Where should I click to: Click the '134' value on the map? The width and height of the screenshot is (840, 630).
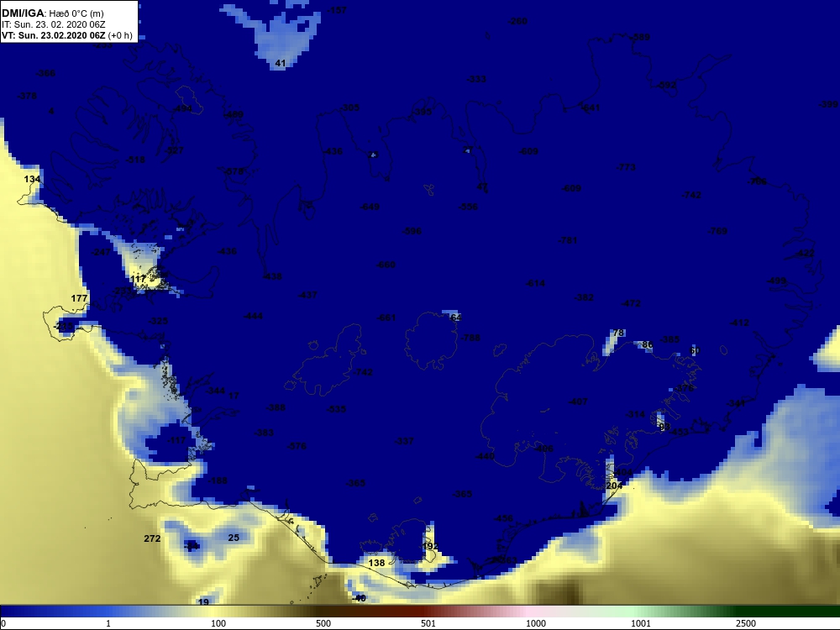[x=32, y=179]
